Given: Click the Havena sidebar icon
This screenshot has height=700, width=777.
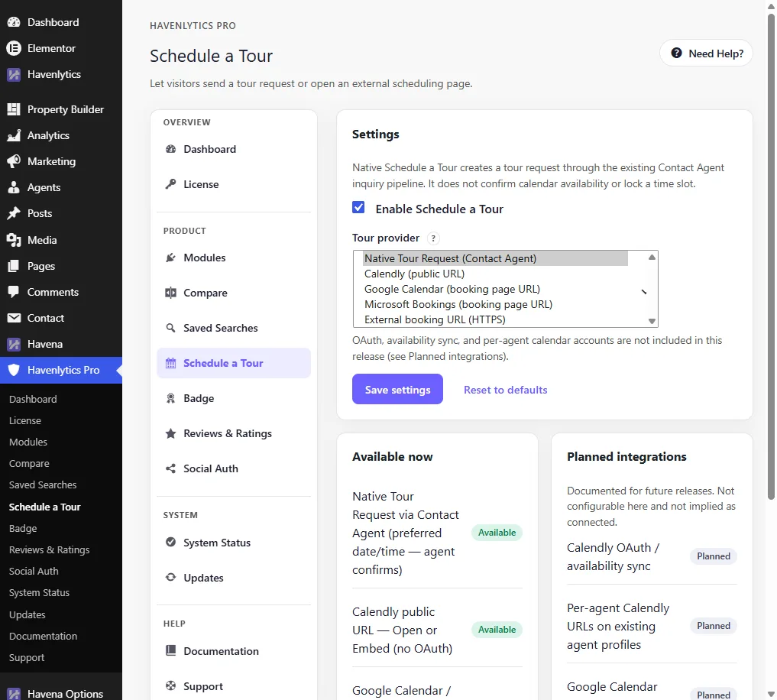Looking at the screenshot, I should pos(14,344).
